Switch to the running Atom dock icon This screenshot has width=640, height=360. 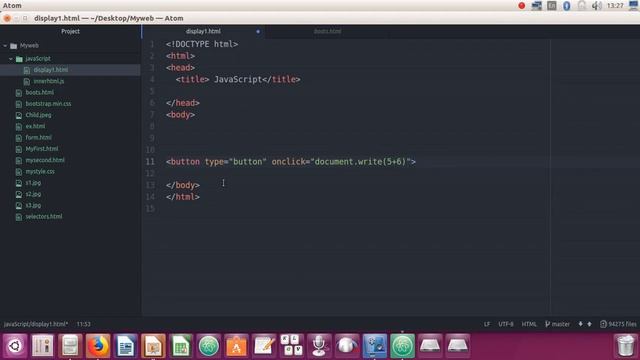(x=402, y=346)
